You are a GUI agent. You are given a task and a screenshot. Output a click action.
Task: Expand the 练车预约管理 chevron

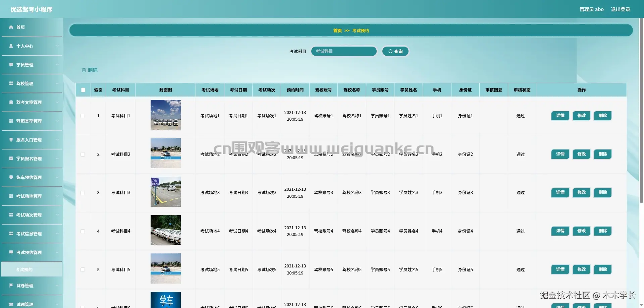[x=57, y=177]
